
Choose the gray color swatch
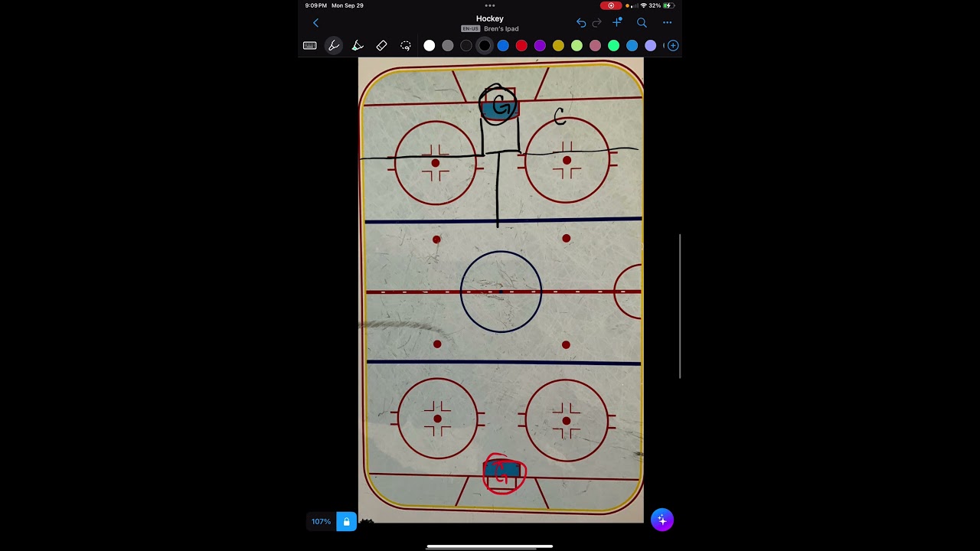tap(448, 46)
